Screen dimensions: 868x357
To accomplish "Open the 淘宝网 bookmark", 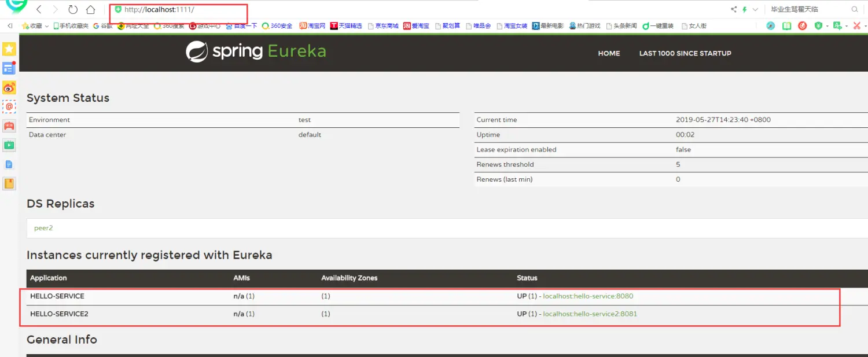I will tap(312, 26).
